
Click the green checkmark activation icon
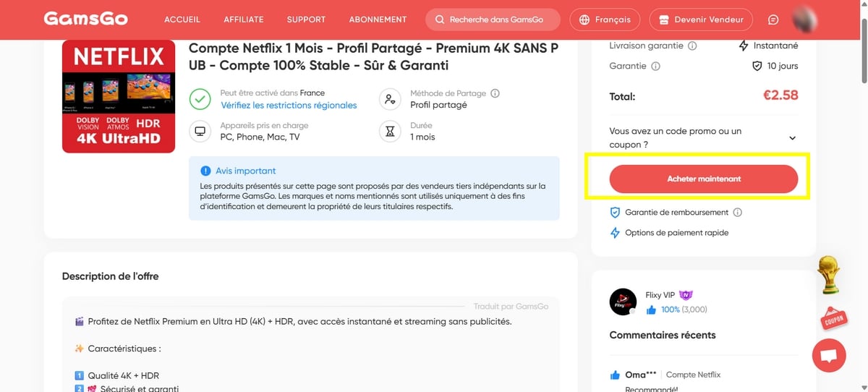200,99
